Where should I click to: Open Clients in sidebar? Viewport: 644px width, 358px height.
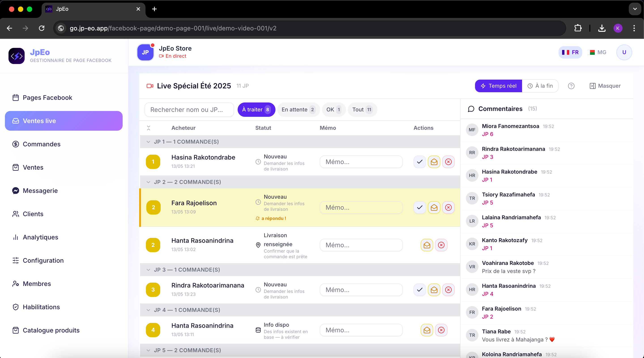tap(64, 214)
